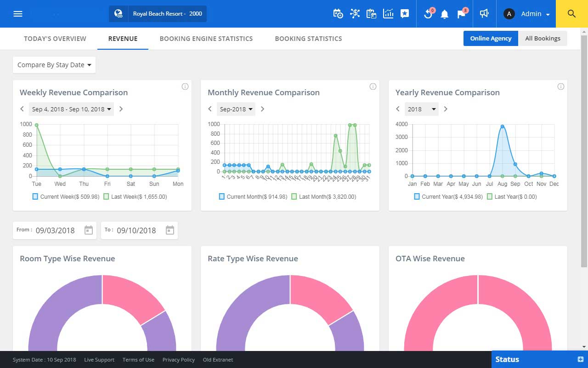This screenshot has height=368, width=588.
Task: Select the All Bookings toggle
Action: (543, 38)
